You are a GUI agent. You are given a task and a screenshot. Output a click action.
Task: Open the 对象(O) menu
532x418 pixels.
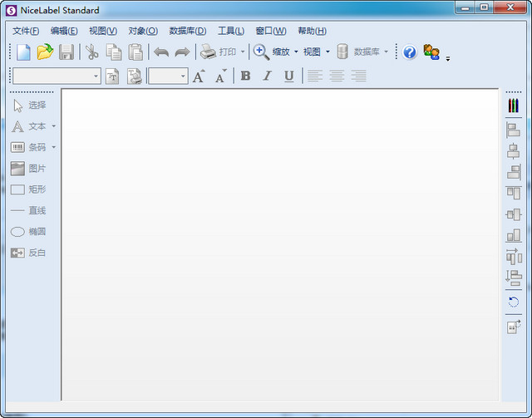tap(143, 31)
